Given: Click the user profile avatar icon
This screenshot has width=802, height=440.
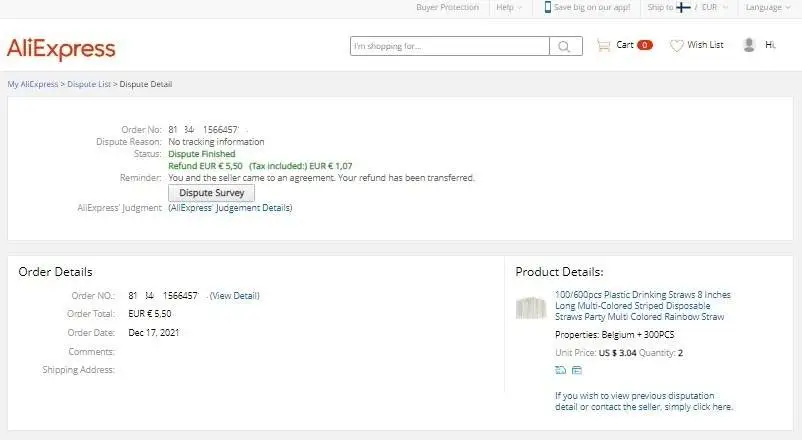Looking at the screenshot, I should [749, 45].
